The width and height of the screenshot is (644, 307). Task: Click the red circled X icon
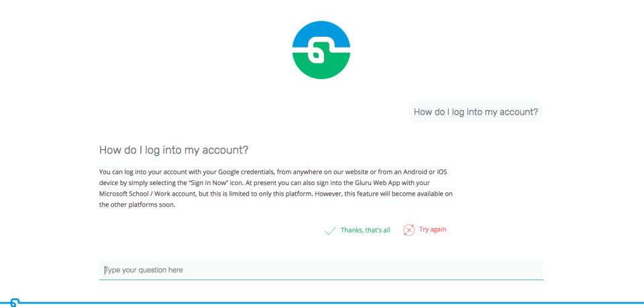[x=409, y=230]
